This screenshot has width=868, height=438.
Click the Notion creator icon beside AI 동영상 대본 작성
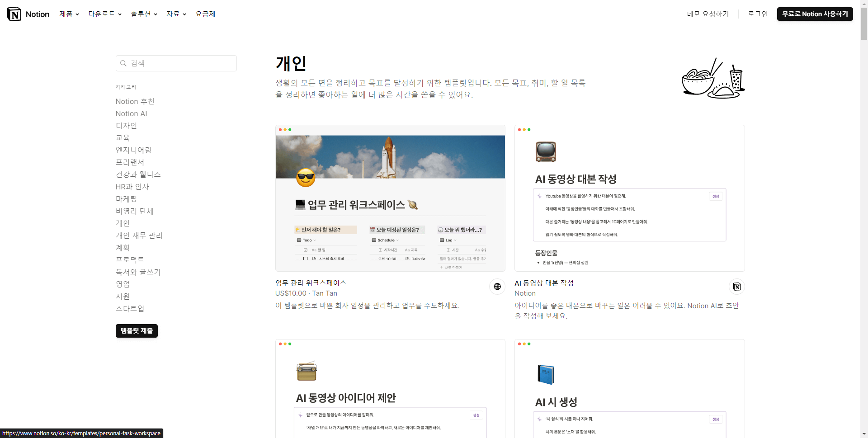point(736,287)
